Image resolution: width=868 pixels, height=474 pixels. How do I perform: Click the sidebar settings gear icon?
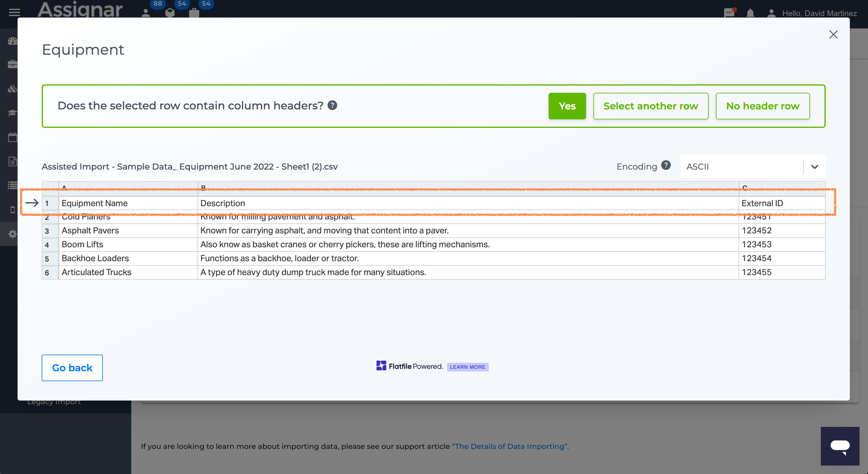(12, 234)
